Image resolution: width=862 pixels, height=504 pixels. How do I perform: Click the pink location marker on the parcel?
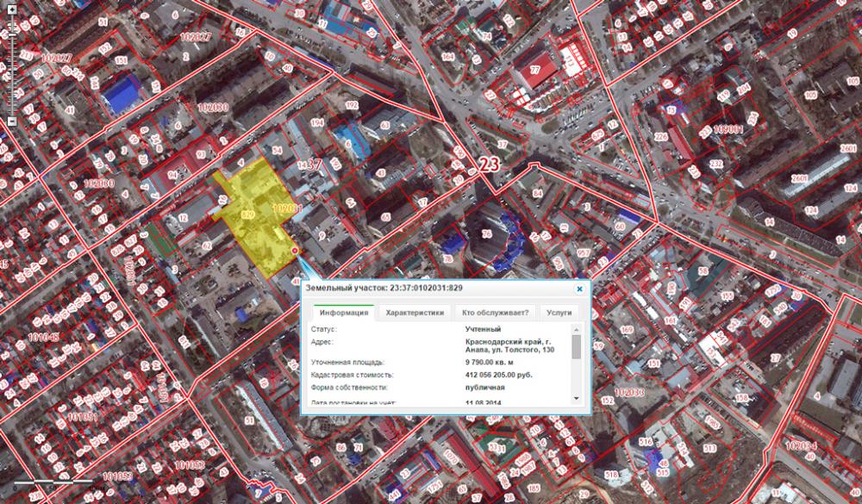click(295, 251)
